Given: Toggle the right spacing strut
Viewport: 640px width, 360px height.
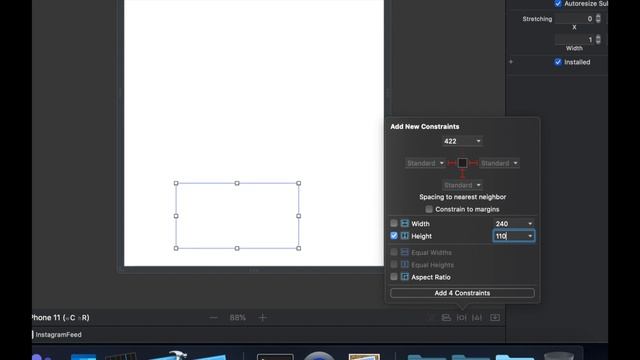Looking at the screenshot, I should pyautogui.click(x=473, y=163).
